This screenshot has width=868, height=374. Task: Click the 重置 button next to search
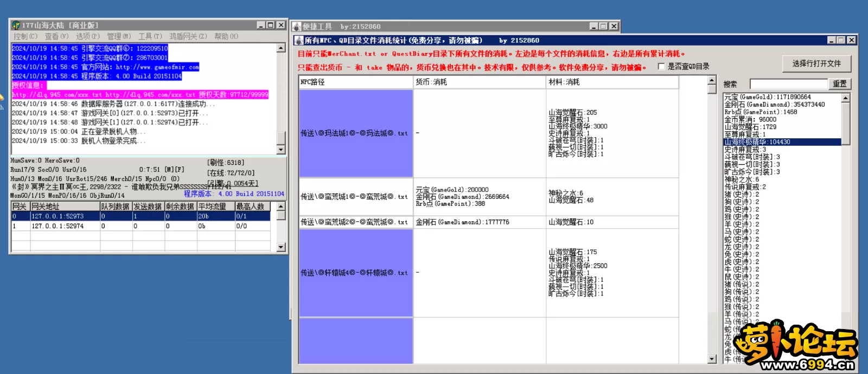840,84
